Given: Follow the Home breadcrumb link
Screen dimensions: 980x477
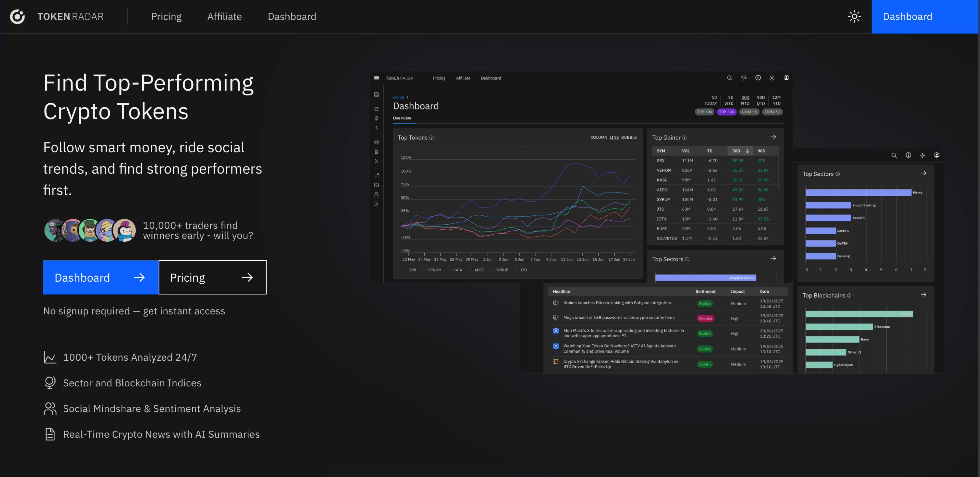Looking at the screenshot, I should (x=398, y=97).
